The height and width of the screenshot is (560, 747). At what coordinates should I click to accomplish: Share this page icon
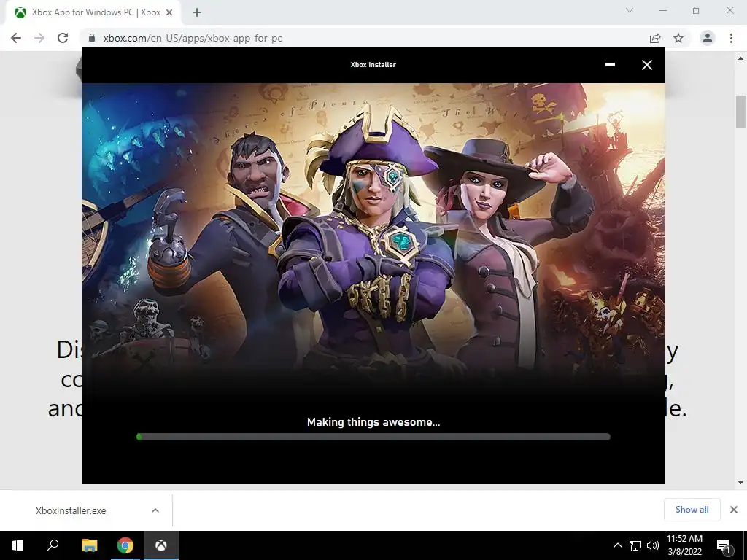click(x=655, y=38)
